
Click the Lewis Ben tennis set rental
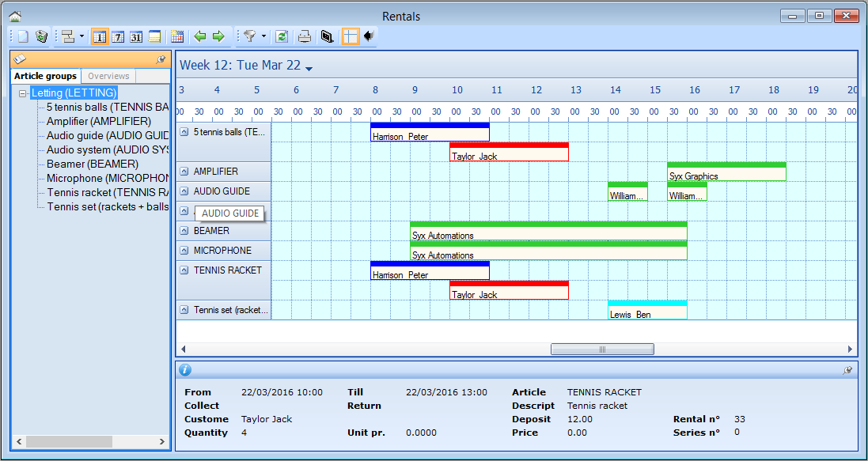click(x=646, y=313)
